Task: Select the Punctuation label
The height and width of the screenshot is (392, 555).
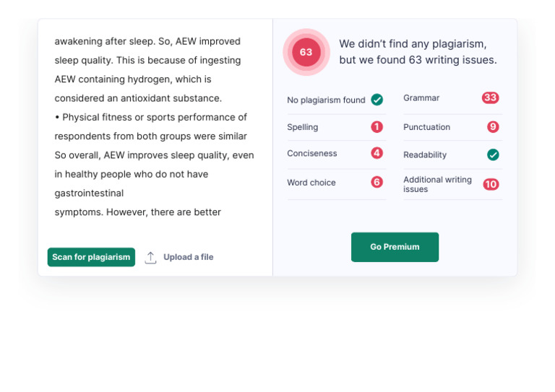Action: (427, 127)
